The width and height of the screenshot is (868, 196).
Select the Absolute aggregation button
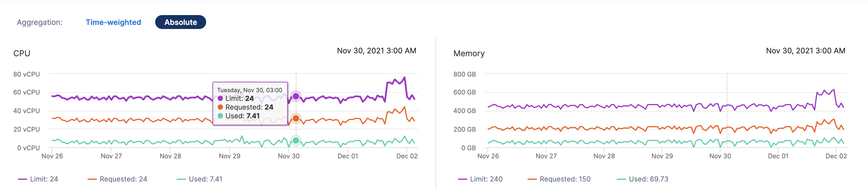180,22
